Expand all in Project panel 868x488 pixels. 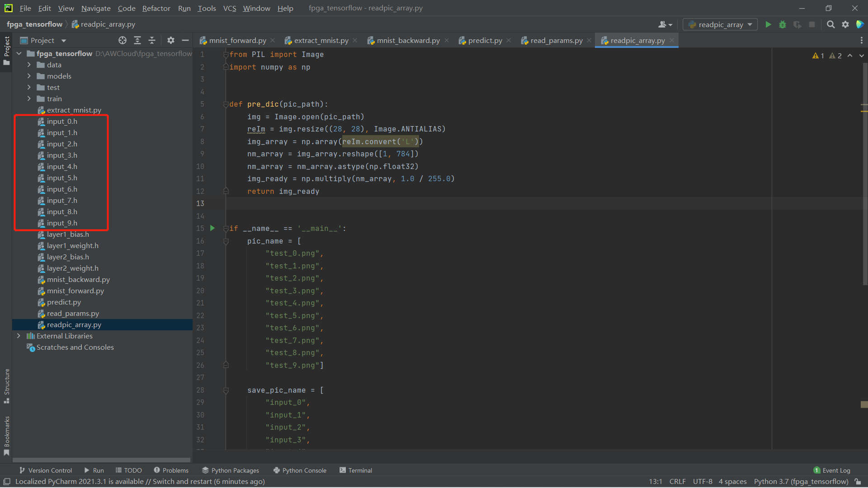(137, 40)
